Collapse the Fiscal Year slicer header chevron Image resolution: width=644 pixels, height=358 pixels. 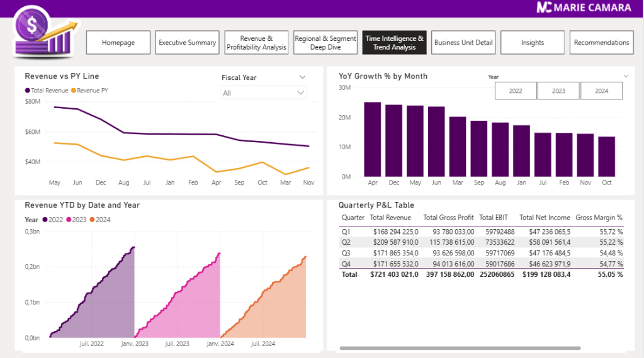coord(302,77)
